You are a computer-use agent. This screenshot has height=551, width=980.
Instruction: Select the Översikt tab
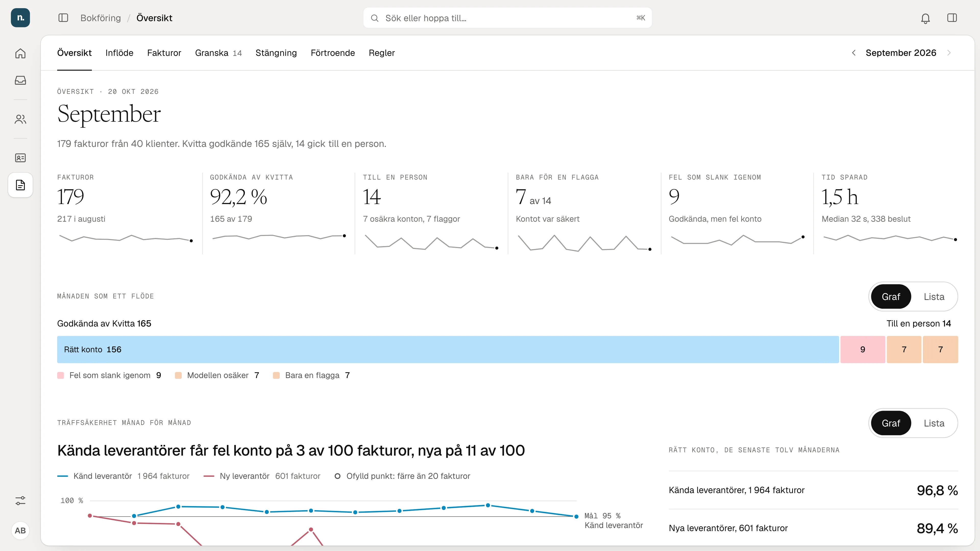tap(74, 53)
